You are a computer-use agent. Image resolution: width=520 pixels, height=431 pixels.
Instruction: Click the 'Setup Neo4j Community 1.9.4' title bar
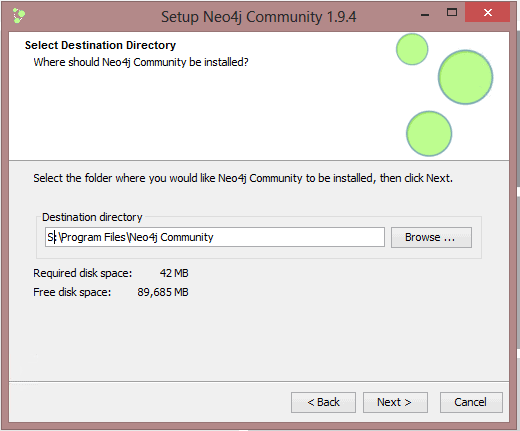click(x=259, y=17)
